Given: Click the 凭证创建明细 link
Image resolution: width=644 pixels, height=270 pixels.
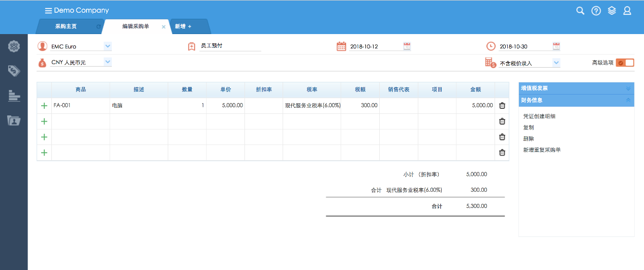Looking at the screenshot, I should [x=539, y=116].
